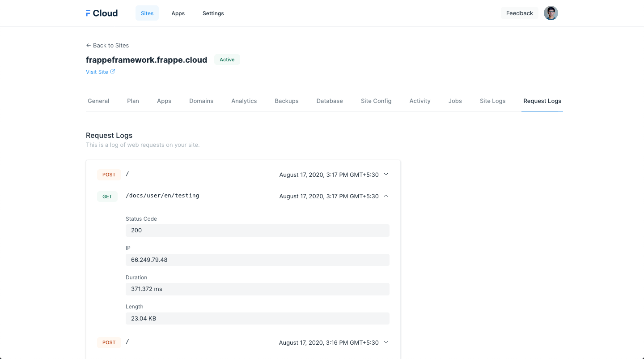The width and height of the screenshot is (644, 359).
Task: Open the Domains tab
Action: tap(201, 101)
